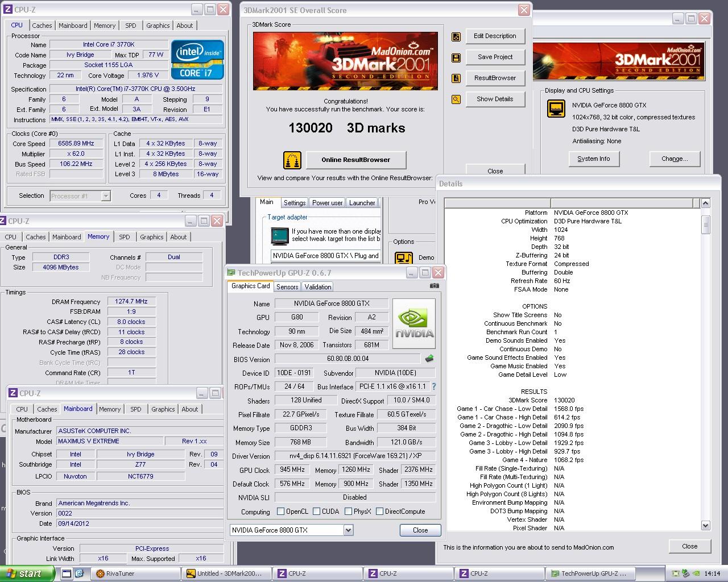The image size is (728, 582).
Task: Click floppy icon beside Save Project
Action: (x=456, y=57)
